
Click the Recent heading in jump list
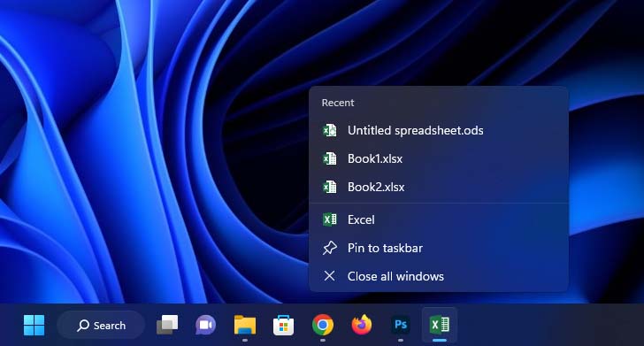click(338, 103)
